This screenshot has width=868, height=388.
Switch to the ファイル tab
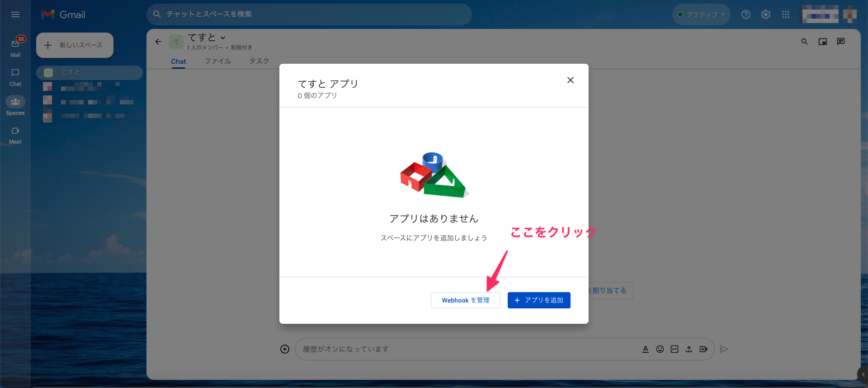(x=217, y=61)
